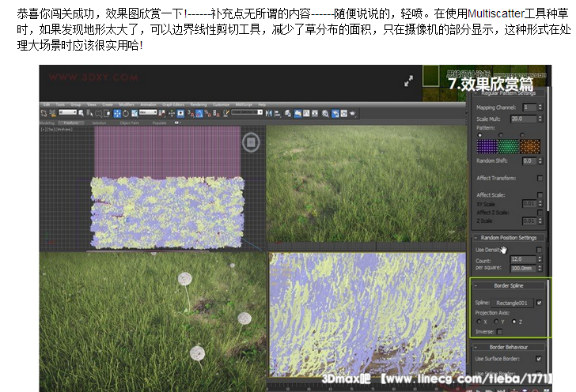This screenshot has height=392, width=576.
Task: Open the Modifiers menu
Action: 127,104
